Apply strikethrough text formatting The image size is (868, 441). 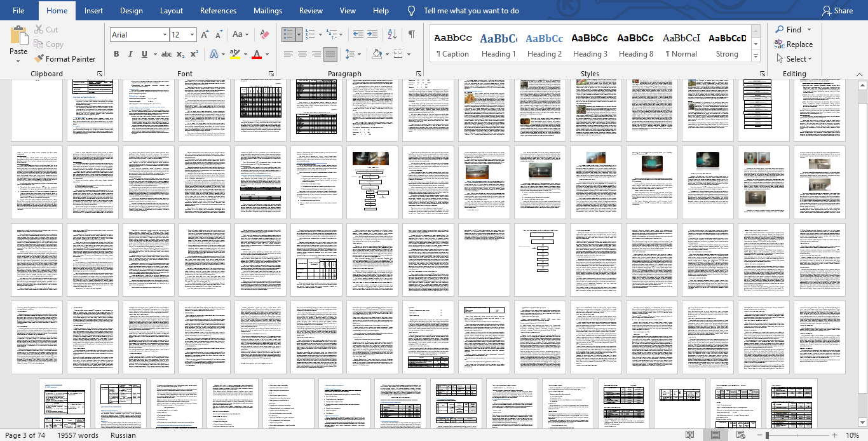click(x=166, y=54)
